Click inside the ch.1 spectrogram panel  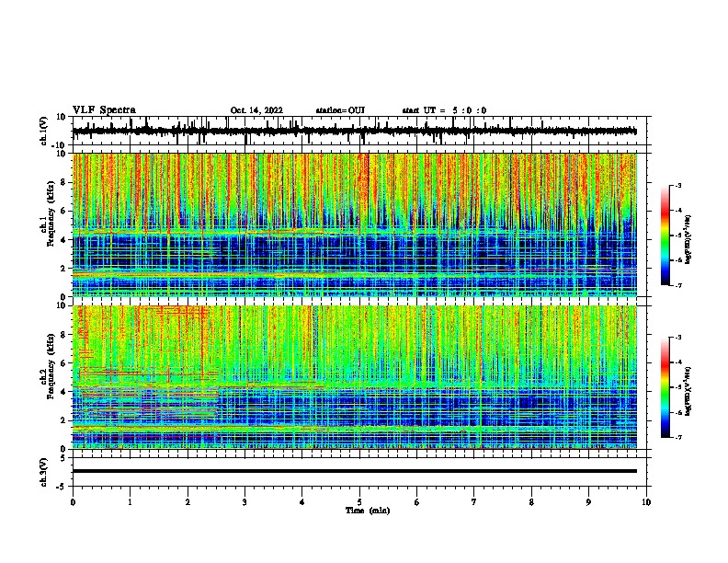[x=354, y=224]
